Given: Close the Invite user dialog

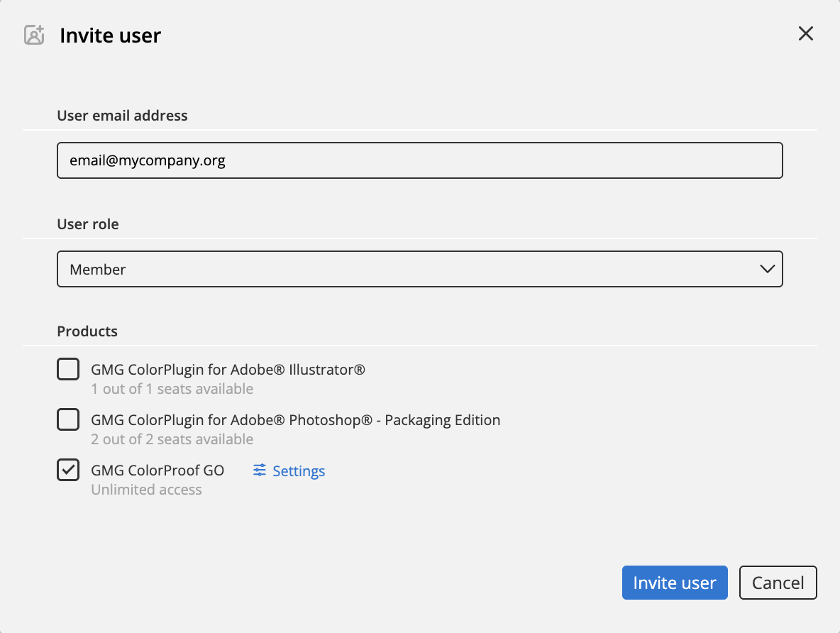Looking at the screenshot, I should point(805,34).
